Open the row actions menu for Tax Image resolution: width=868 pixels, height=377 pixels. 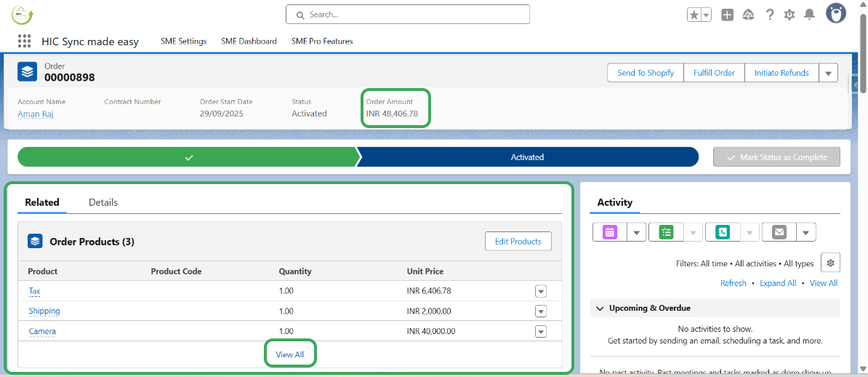pyautogui.click(x=541, y=291)
